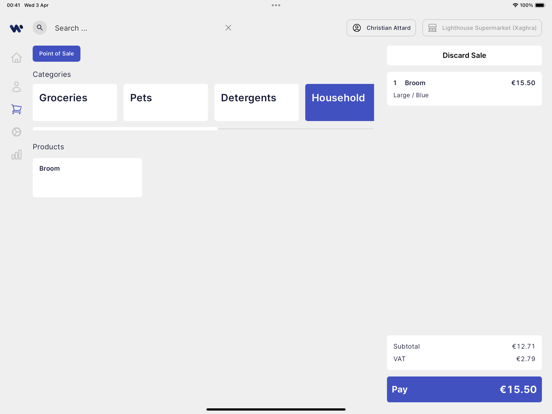Open the shopping cart sidebar icon
Screen dimensions: 552x414
click(16, 109)
